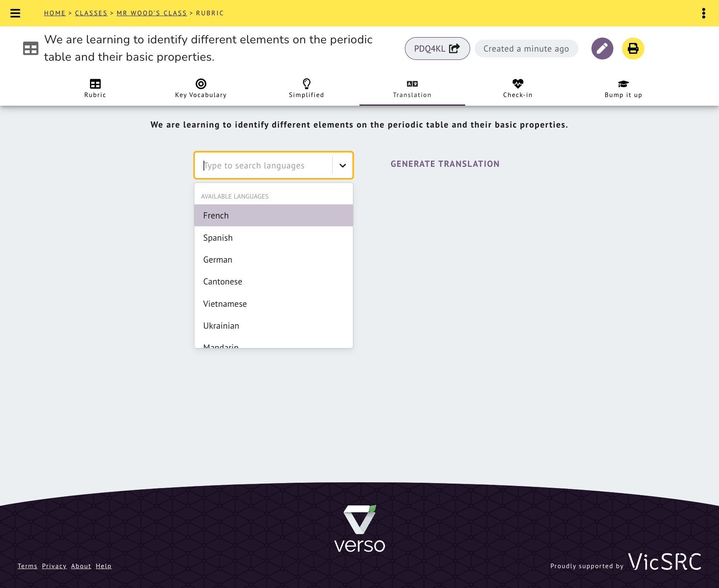Collapse the language dropdown with the chevron
The width and height of the screenshot is (719, 588).
tap(343, 166)
